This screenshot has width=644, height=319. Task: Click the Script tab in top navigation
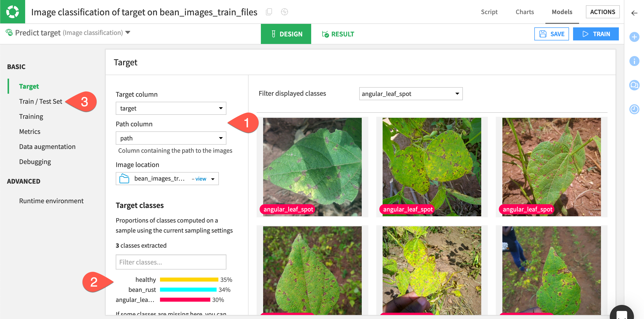click(489, 12)
